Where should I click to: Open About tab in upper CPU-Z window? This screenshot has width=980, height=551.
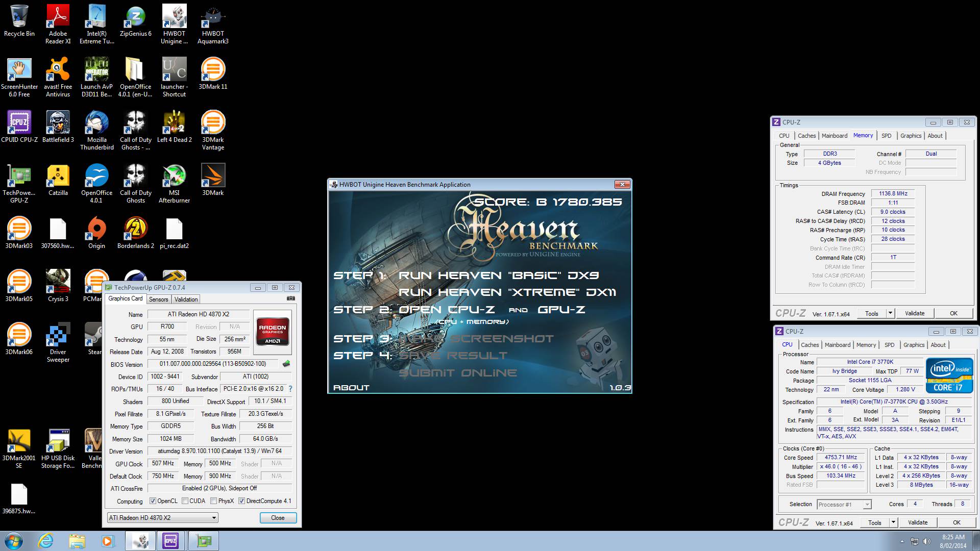935,136
